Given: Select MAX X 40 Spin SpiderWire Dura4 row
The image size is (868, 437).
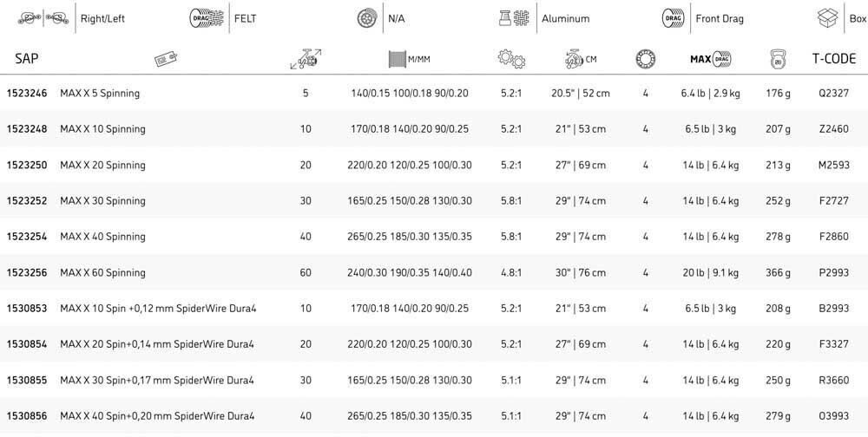Looking at the screenshot, I should [x=157, y=416].
